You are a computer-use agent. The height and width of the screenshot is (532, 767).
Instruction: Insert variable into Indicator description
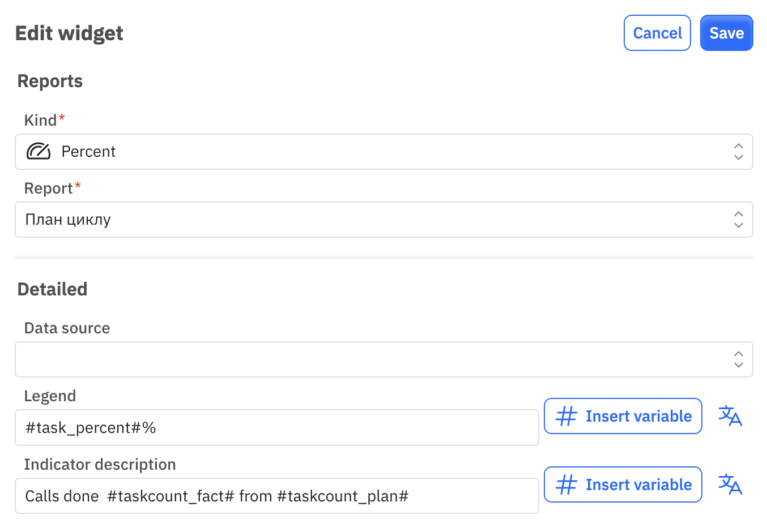(623, 484)
